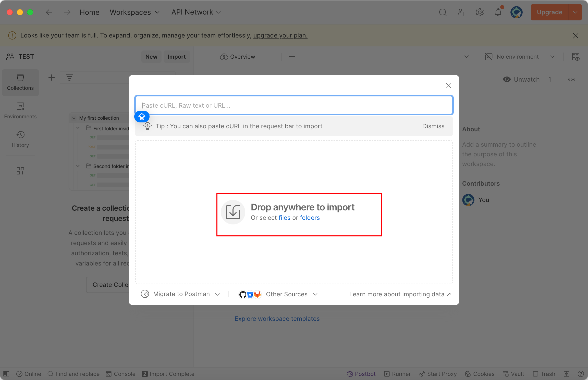The width and height of the screenshot is (588, 380).
Task: Open the importing data link
Action: pos(423,294)
